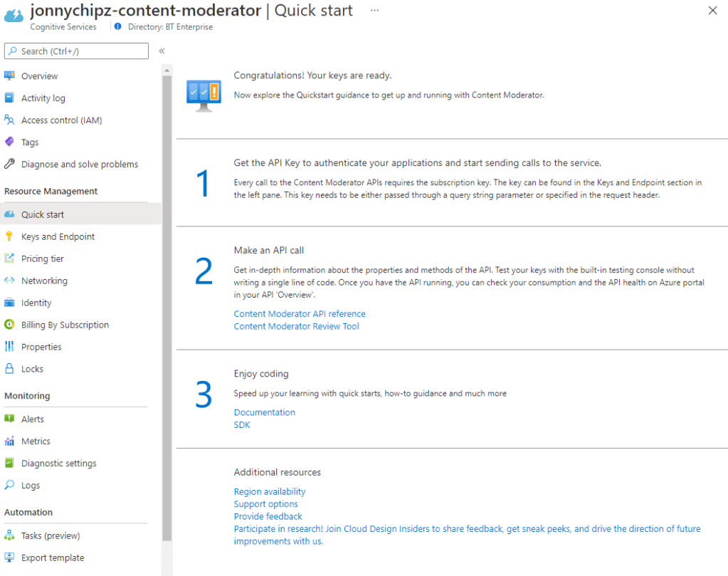Click the Metrics chart icon
The image size is (728, 576).
(9, 441)
